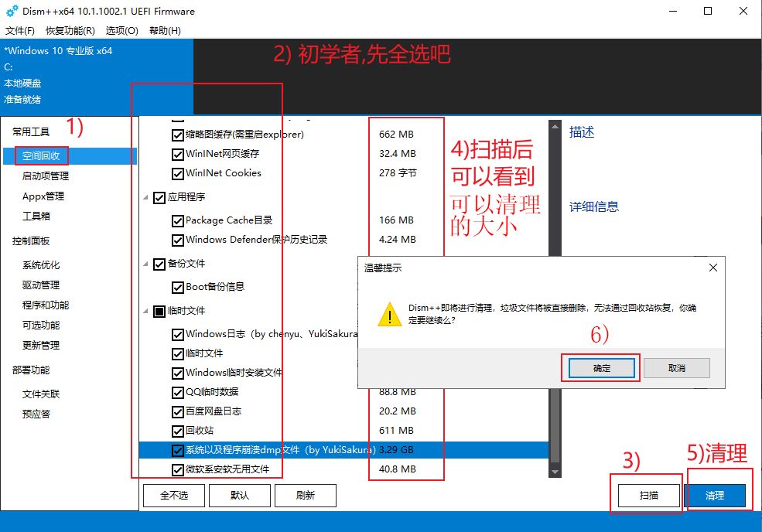Click the Dism++ gear icon in title bar
The image size is (762, 532).
12,12
